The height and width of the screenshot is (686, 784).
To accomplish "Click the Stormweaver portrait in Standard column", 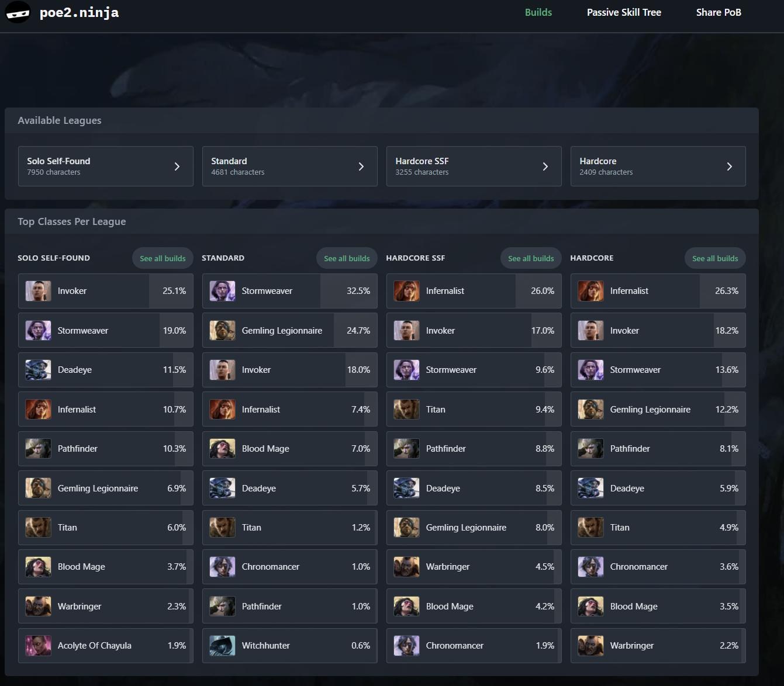I will pos(222,291).
